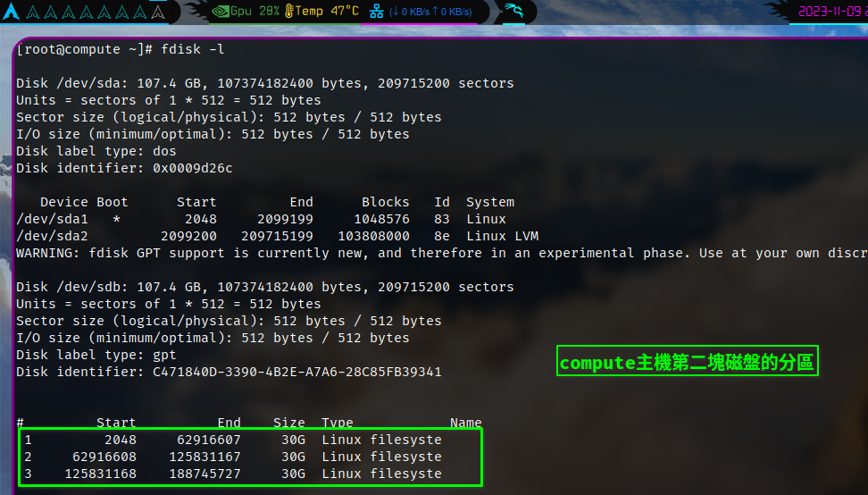
Task: Click the GPU 28% usage readout
Action: click(255, 12)
